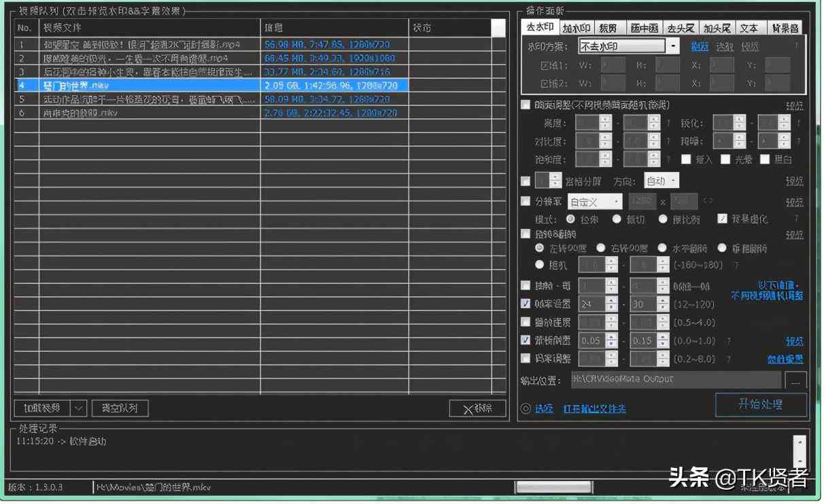The height and width of the screenshot is (504, 824).
Task: Click the X icon on the 移除 button
Action: tap(468, 409)
